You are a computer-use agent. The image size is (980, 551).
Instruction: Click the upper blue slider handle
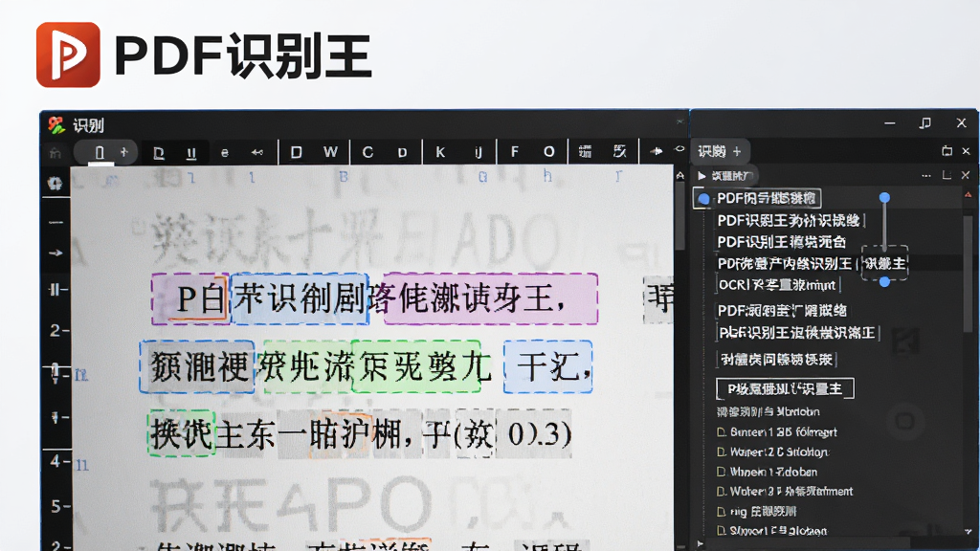point(884,197)
